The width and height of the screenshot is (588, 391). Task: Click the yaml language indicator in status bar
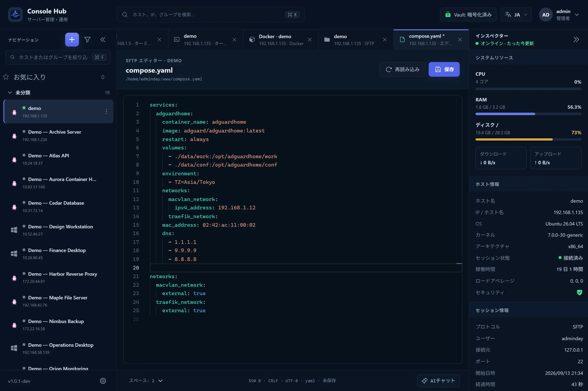click(x=310, y=381)
